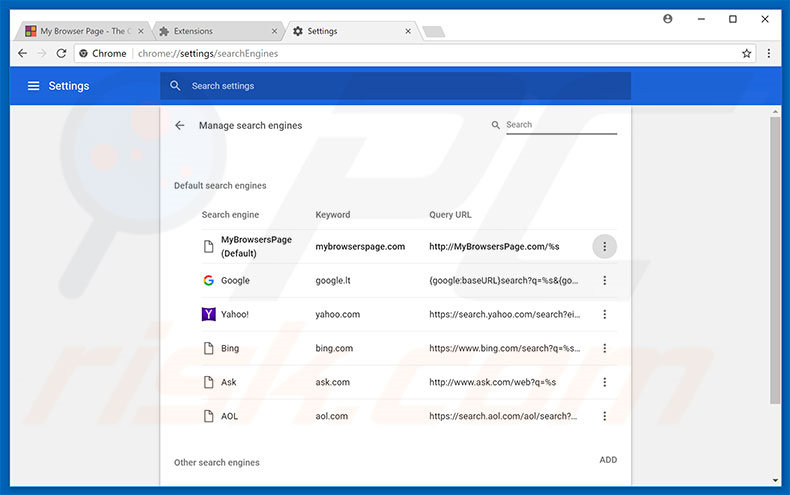The width and height of the screenshot is (790, 495).
Task: Click the magnifier icon next to the search engines Search field
Action: [496, 125]
